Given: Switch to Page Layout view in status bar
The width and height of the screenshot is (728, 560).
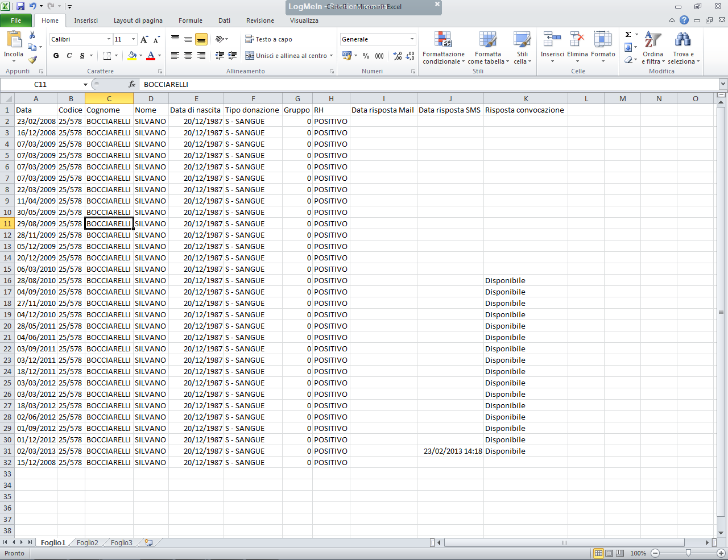Looking at the screenshot, I should click(609, 553).
